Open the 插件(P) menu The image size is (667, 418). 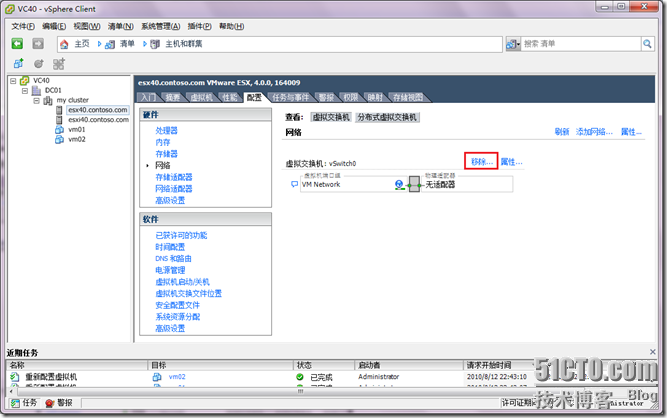coord(200,26)
